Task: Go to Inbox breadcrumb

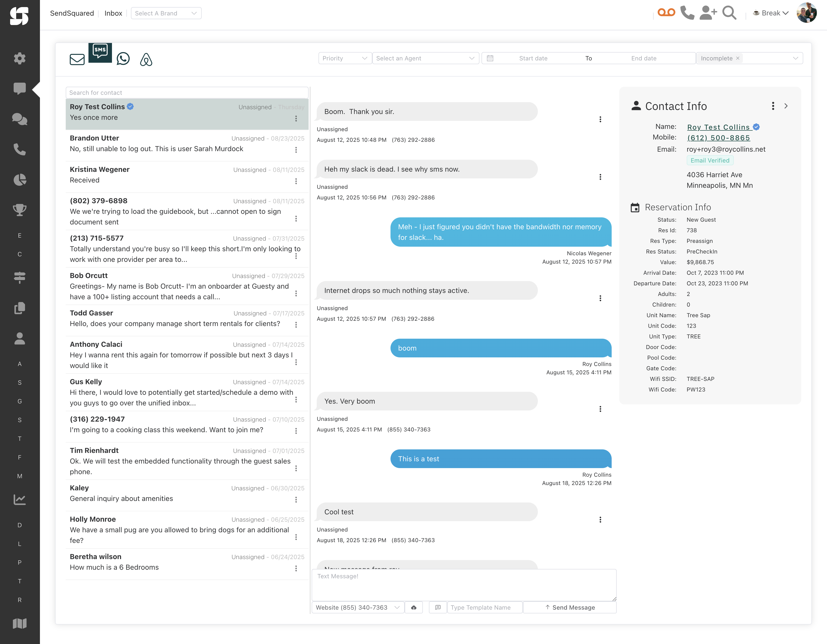Action: (113, 13)
